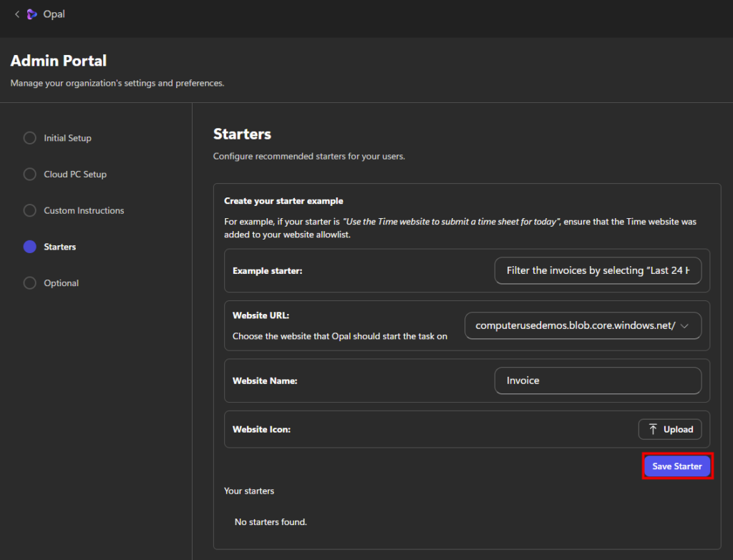Viewport: 733px width, 560px height.
Task: Open the Optional sidebar section
Action: 61,283
